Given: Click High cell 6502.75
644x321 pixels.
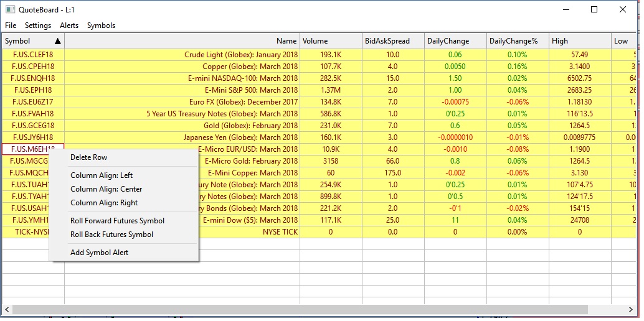Looking at the screenshot, I should [x=580, y=78].
